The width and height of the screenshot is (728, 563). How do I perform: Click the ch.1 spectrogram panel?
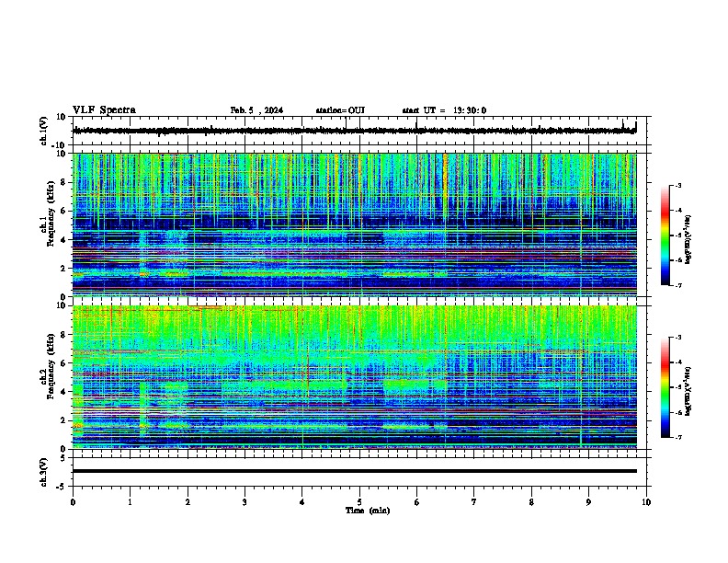point(355,224)
